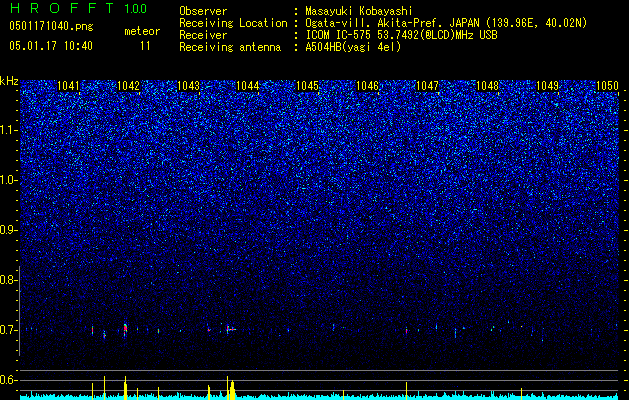Click the 0.8 frequency axis label
This screenshot has height=400, width=629.
[9, 280]
